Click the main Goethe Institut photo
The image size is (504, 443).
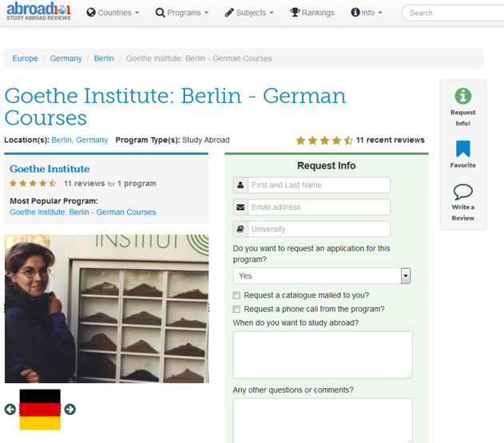(x=107, y=309)
